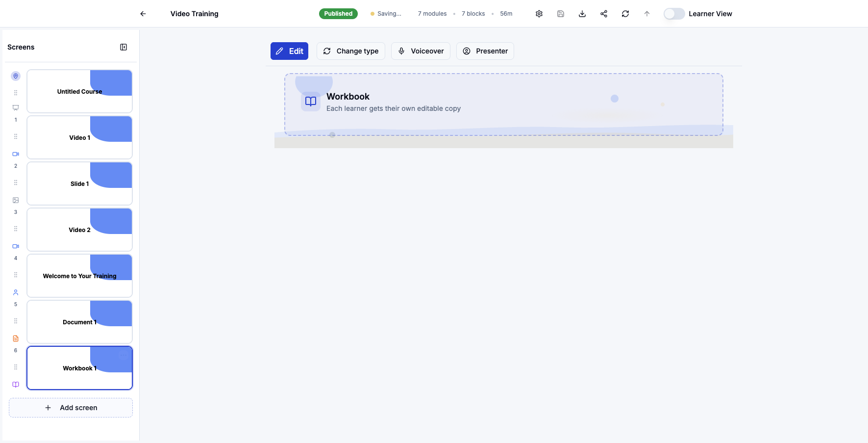Click the Edit button
868x443 pixels.
pos(289,51)
